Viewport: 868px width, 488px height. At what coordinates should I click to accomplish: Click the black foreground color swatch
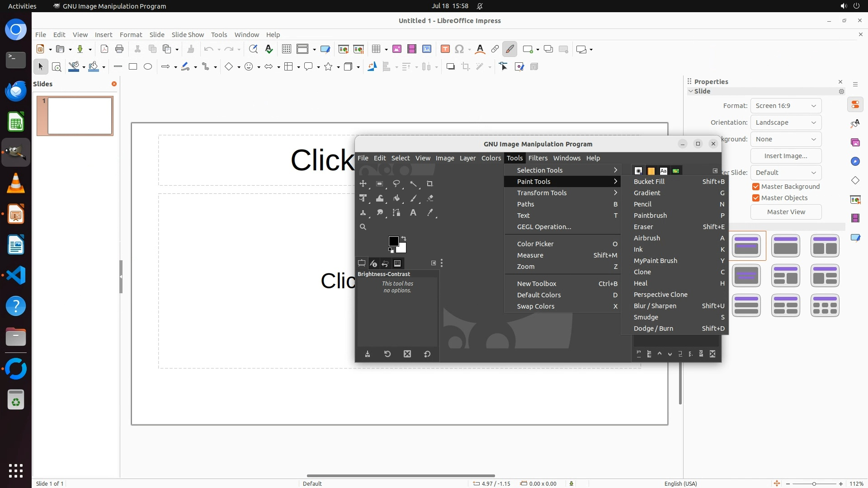pyautogui.click(x=393, y=241)
